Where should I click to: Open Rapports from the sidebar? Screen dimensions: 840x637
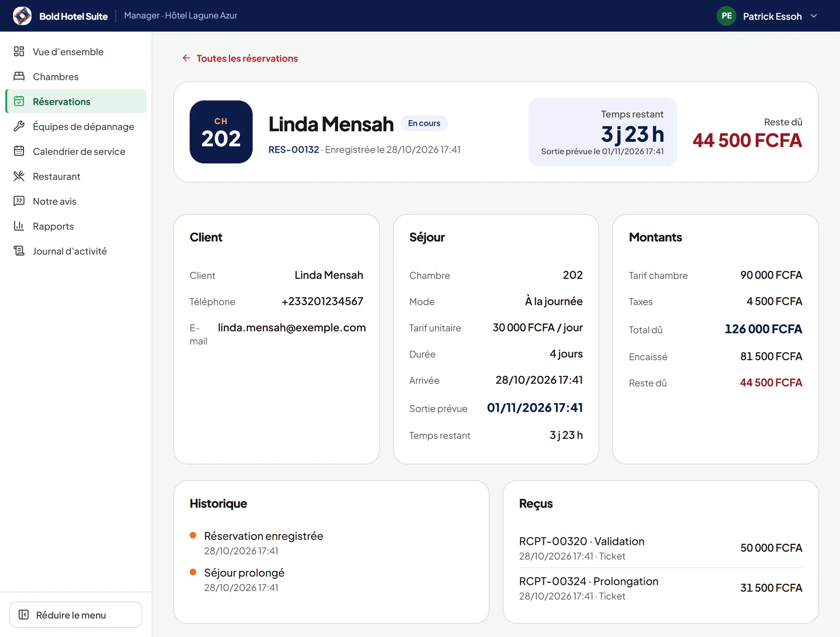click(76, 226)
